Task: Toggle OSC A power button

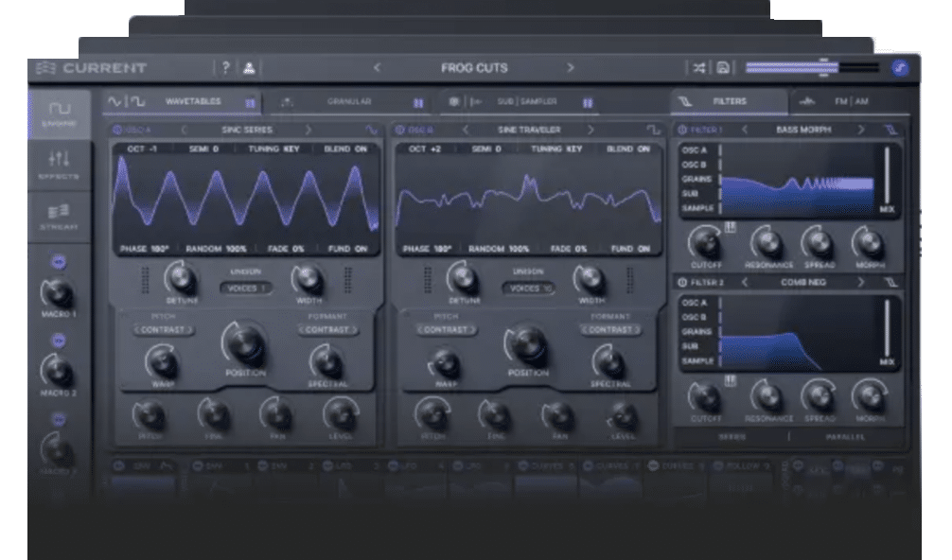Action: click(x=117, y=130)
